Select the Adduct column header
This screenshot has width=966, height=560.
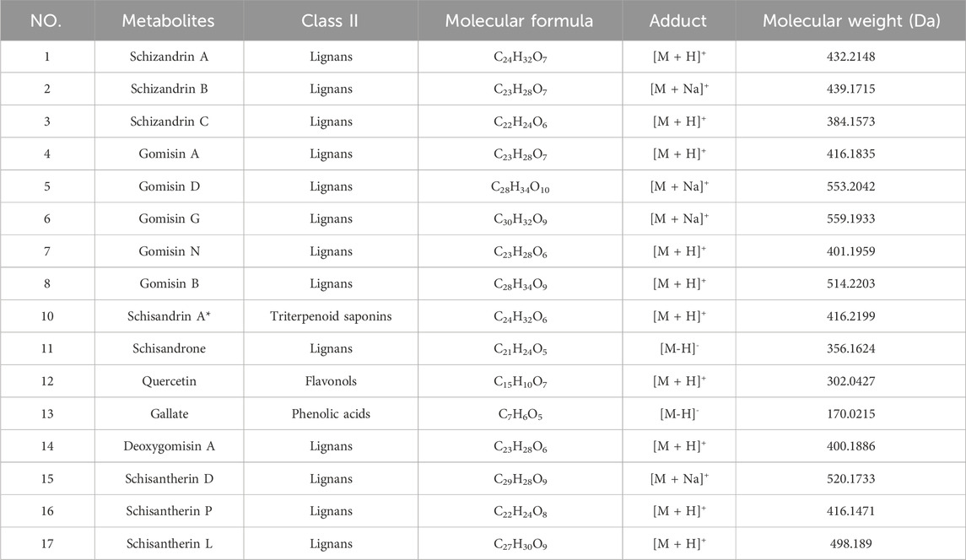(x=678, y=21)
